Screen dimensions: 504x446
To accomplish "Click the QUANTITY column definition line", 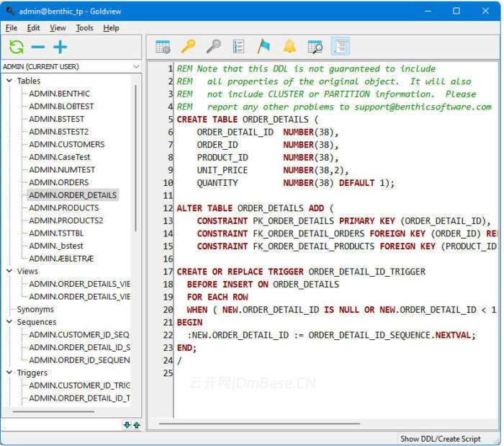I will pyautogui.click(x=295, y=183).
